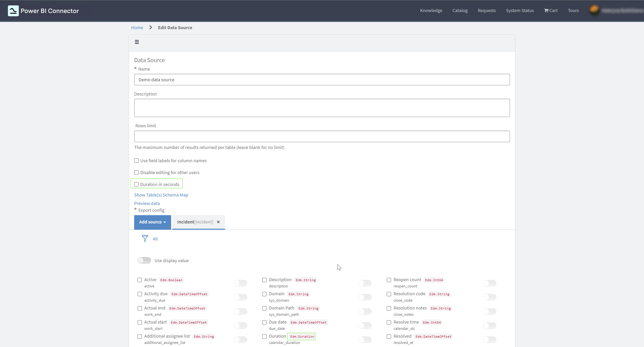Click the user avatar picture
Screen dimensions: 644x347
click(x=594, y=10)
